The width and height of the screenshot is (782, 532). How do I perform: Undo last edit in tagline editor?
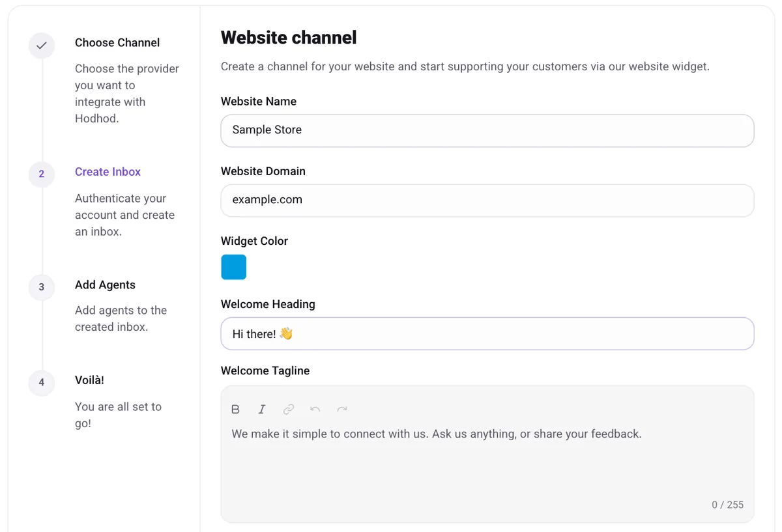pos(315,409)
